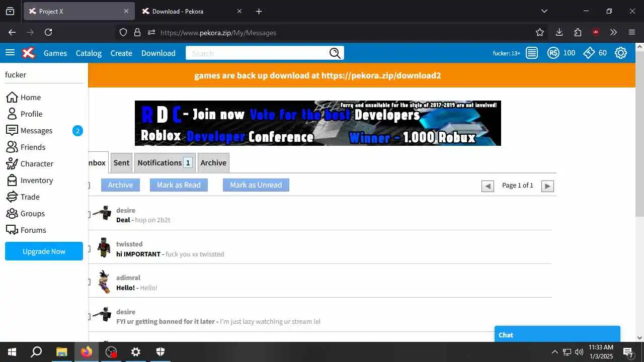
Task: Click the shield tracking protection icon
Action: tap(123, 32)
